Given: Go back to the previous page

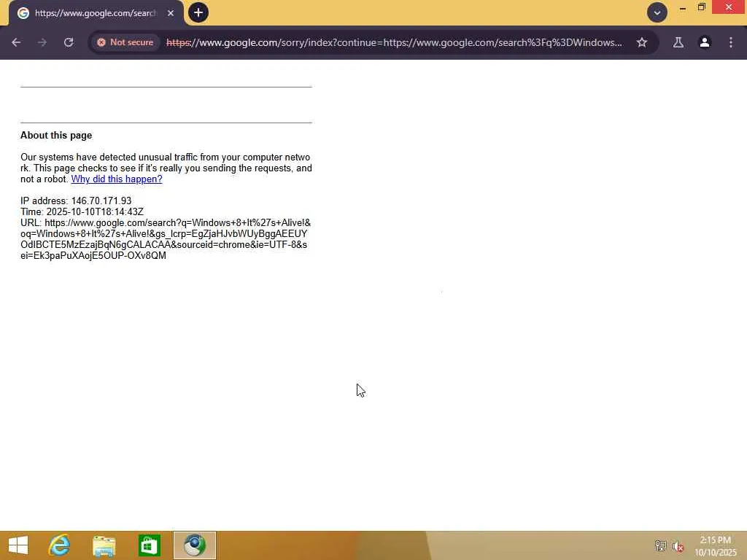Looking at the screenshot, I should [x=16, y=42].
